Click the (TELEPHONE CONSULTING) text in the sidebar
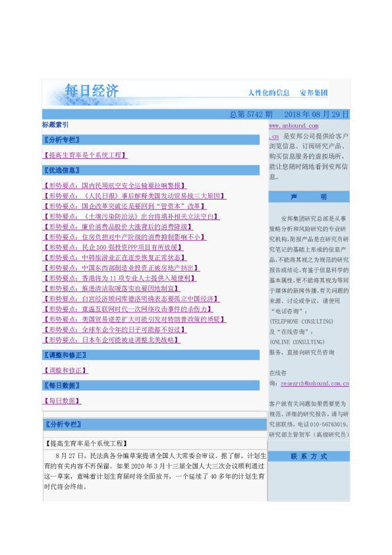Screen dimensions: 392x555 pyautogui.click(x=302, y=322)
